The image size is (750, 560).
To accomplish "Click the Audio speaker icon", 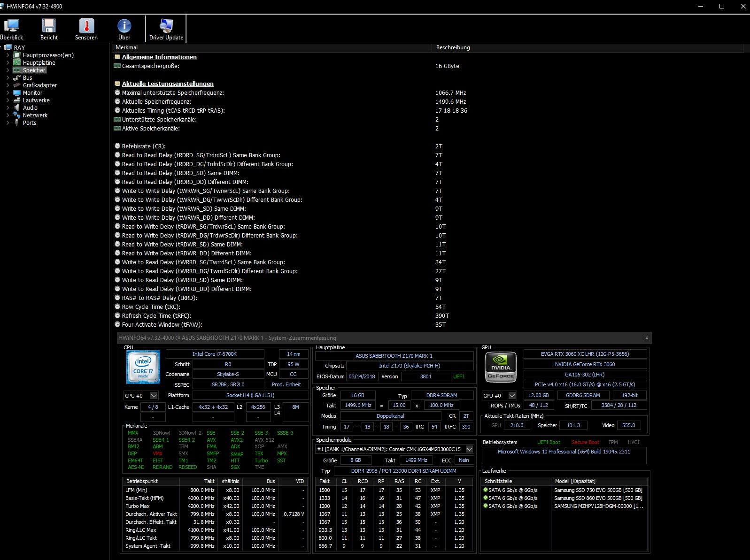I will [x=17, y=107].
